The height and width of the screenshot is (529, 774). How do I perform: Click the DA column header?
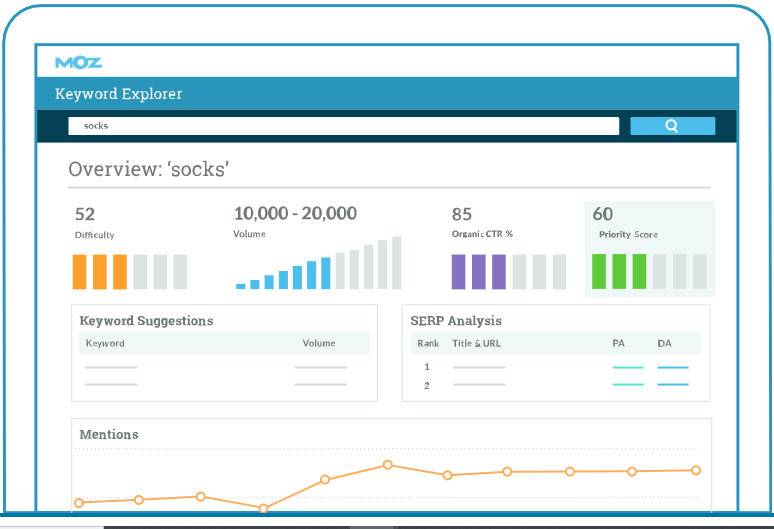(x=664, y=343)
